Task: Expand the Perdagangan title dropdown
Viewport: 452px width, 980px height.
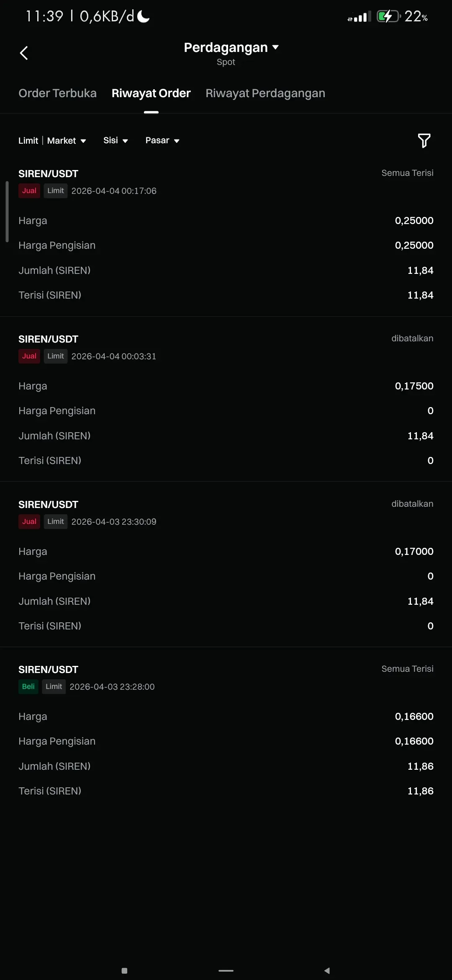Action: 231,48
